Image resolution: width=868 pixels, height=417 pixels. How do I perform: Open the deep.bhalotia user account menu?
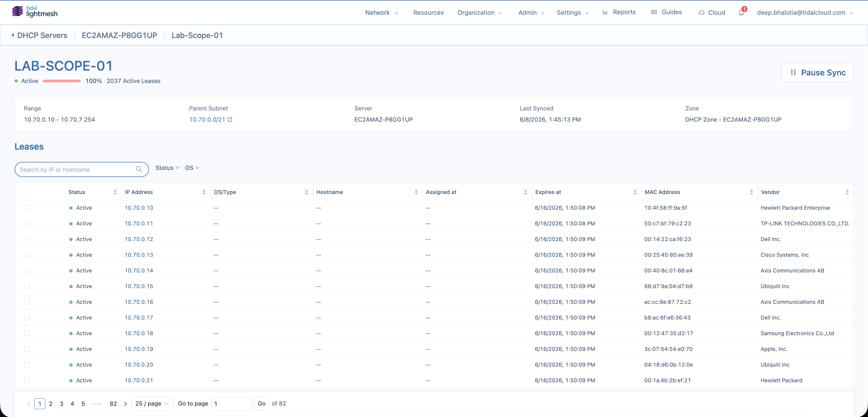tap(805, 12)
